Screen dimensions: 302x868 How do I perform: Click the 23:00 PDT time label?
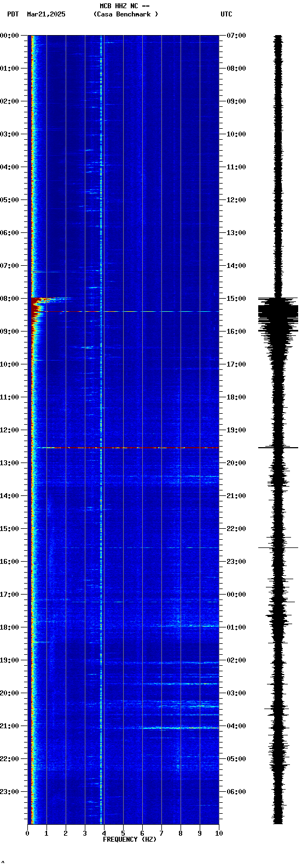[9, 792]
